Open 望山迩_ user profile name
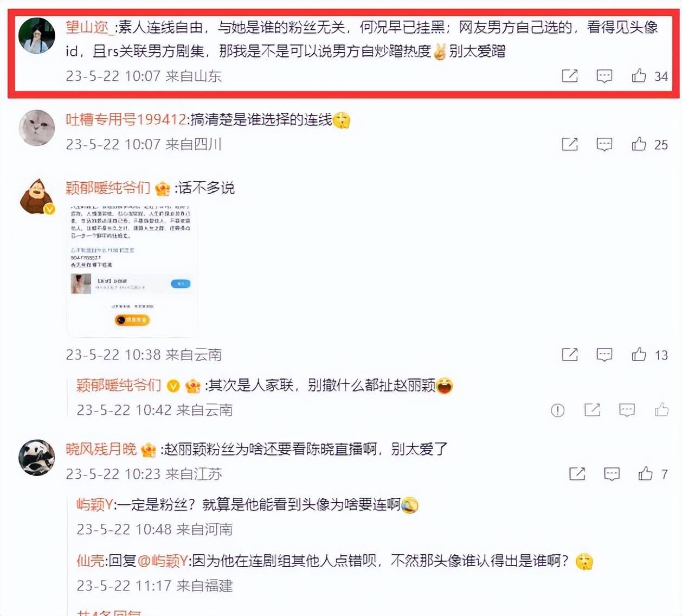 pyautogui.click(x=89, y=27)
